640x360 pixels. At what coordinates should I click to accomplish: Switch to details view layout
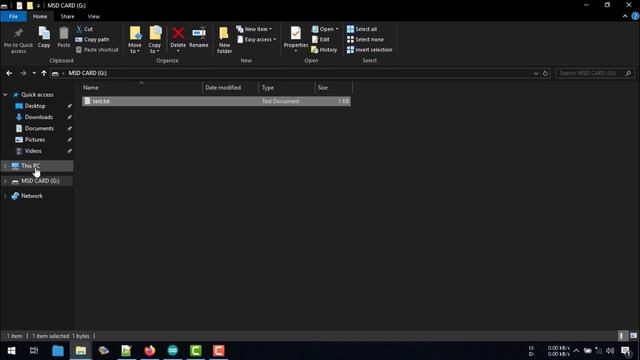point(622,336)
